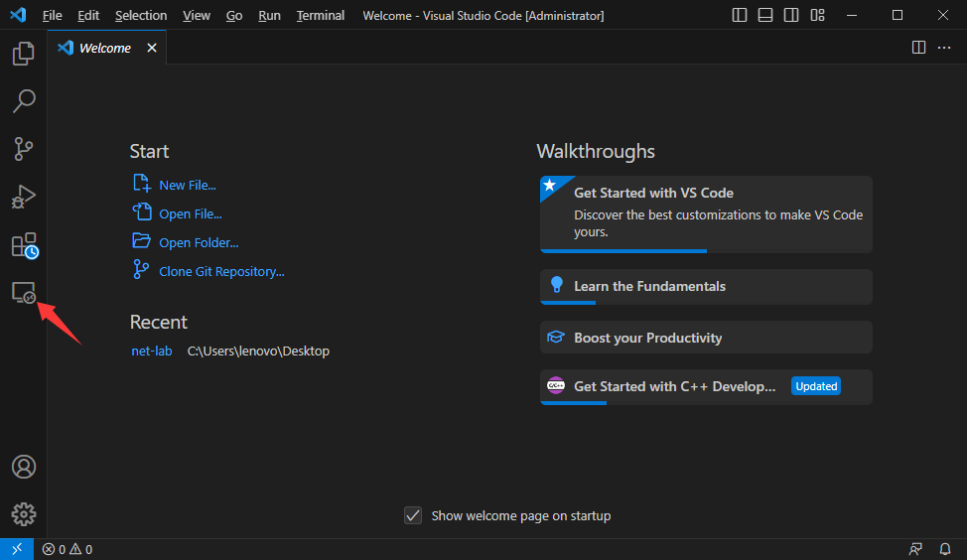The image size is (967, 560).
Task: Open the Extensions view
Action: 24,245
